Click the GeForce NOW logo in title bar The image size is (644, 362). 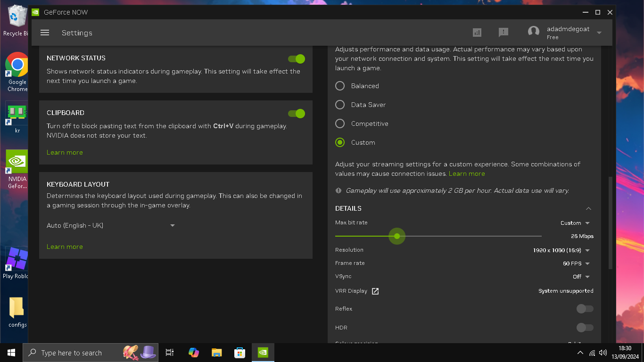click(x=35, y=12)
